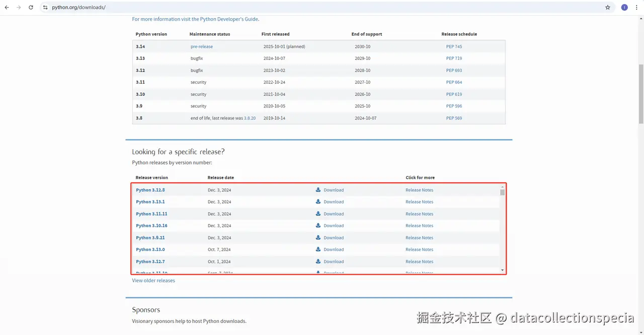Open PEP 745 release schedule

454,46
